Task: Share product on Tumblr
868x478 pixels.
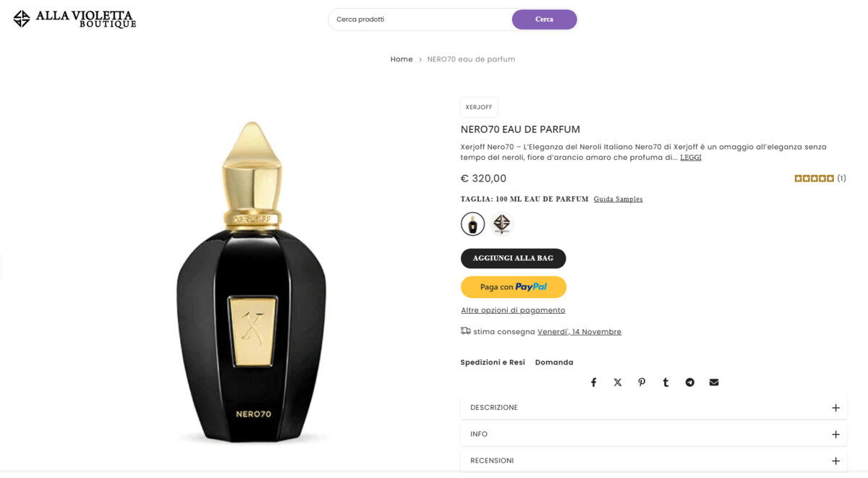Action: pos(665,383)
